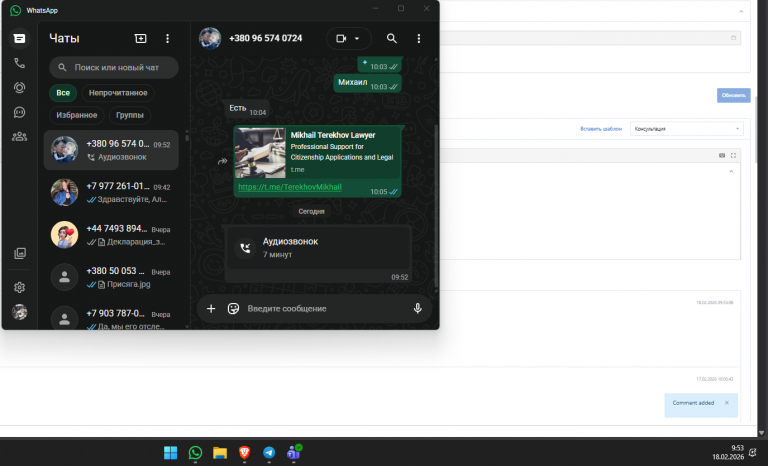
Task: Open the Communities icon in WhatsApp sidebar
Action: pos(19,137)
